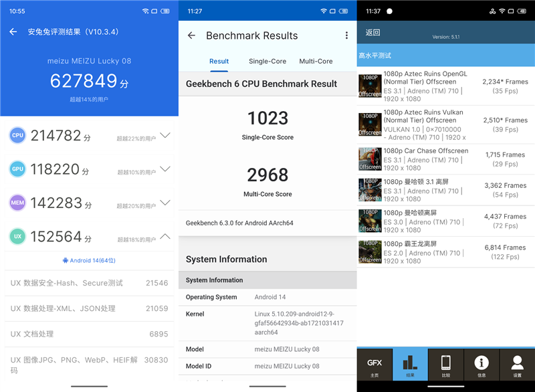Open the Aztec Ruins OpenGL test thumbnail
Image resolution: width=535 pixels, height=392 pixels.
click(x=370, y=86)
